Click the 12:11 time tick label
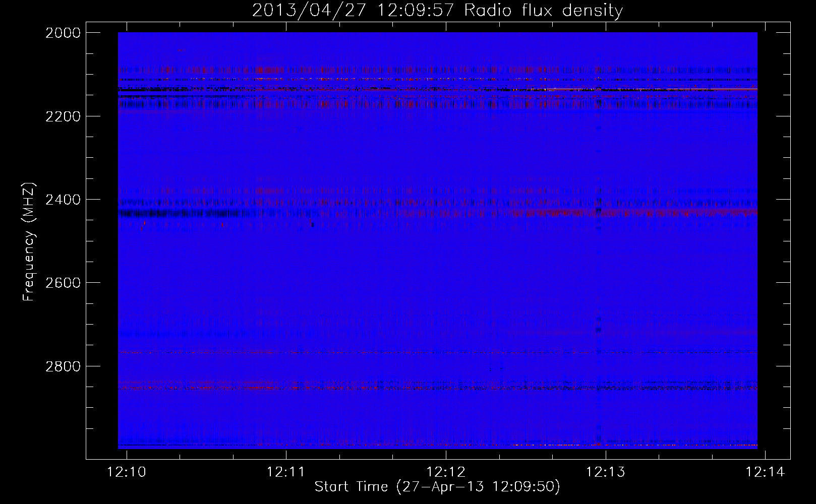This screenshot has height=504, width=816. [286, 472]
